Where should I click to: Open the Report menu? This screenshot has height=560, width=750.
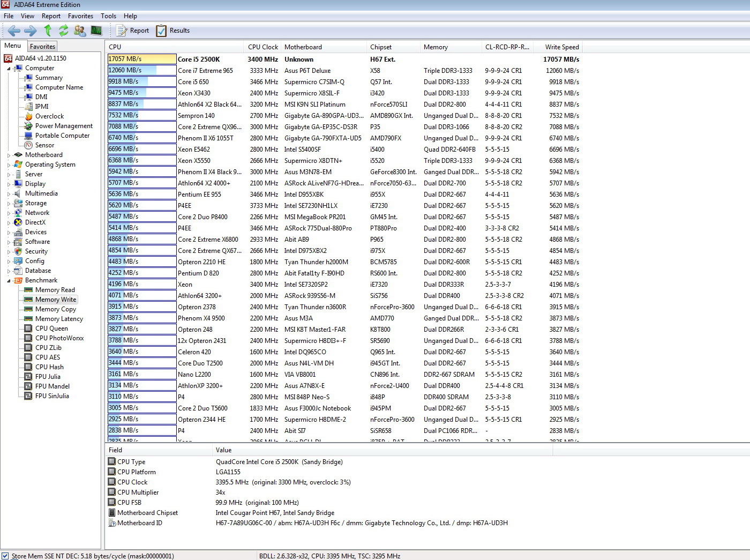(51, 16)
